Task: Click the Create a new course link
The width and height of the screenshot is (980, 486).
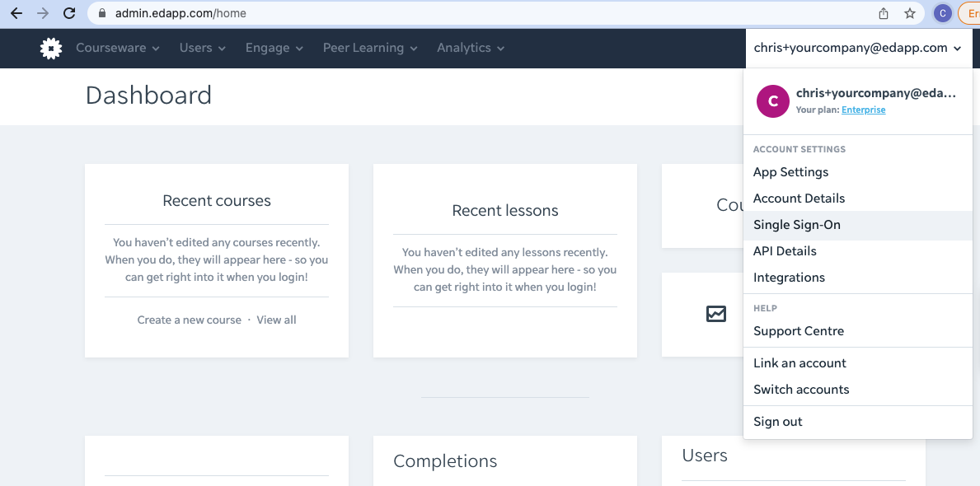Action: [189, 319]
